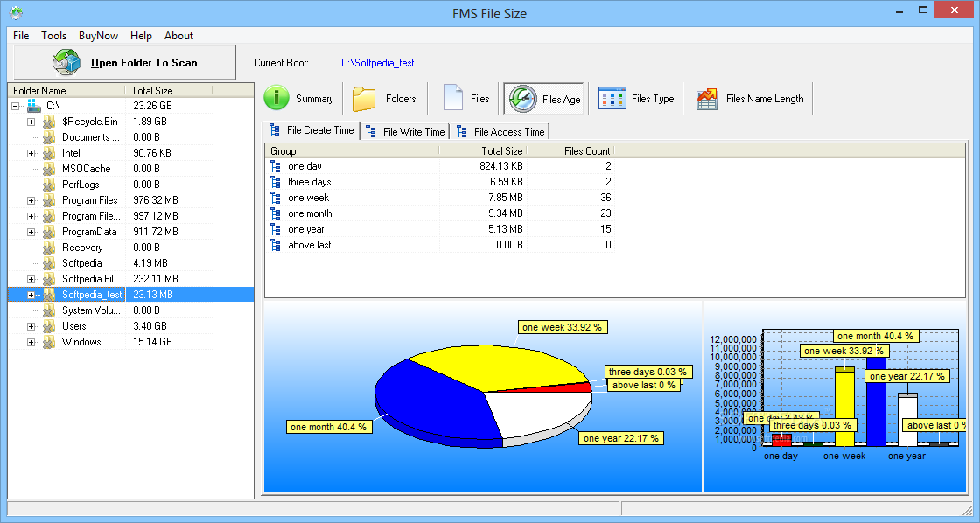Click the Open Folder To Scan icon
The height and width of the screenshot is (523, 980).
point(66,62)
